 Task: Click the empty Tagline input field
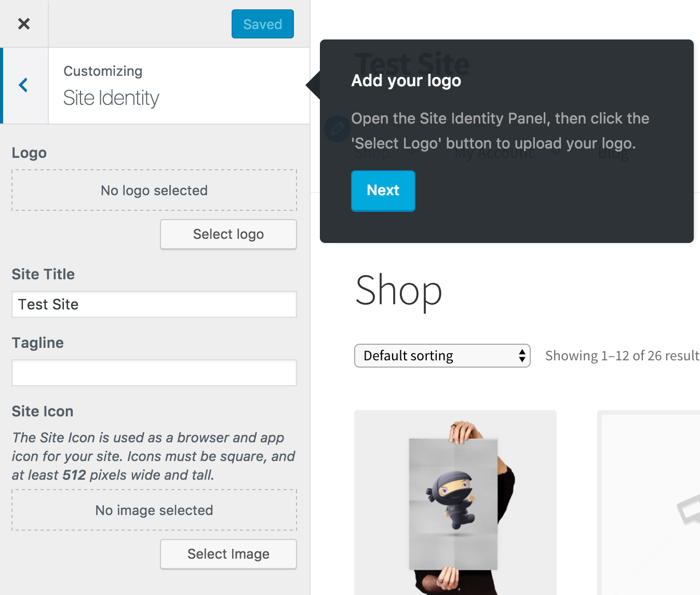[x=154, y=373]
